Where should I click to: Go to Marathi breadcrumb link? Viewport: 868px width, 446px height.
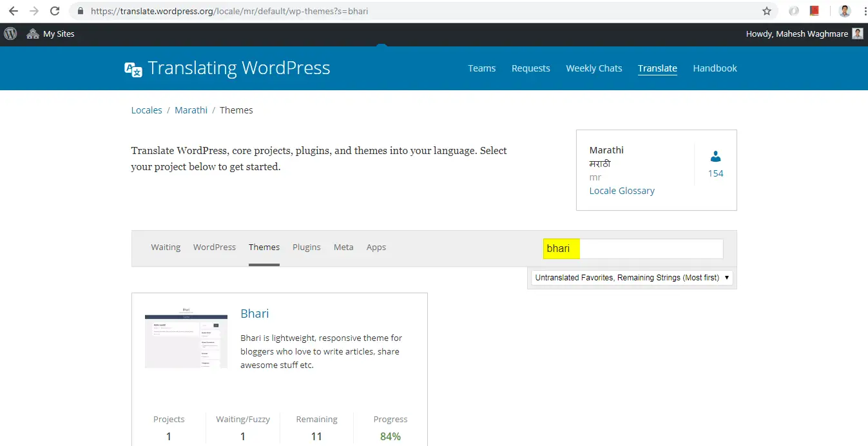pos(191,110)
